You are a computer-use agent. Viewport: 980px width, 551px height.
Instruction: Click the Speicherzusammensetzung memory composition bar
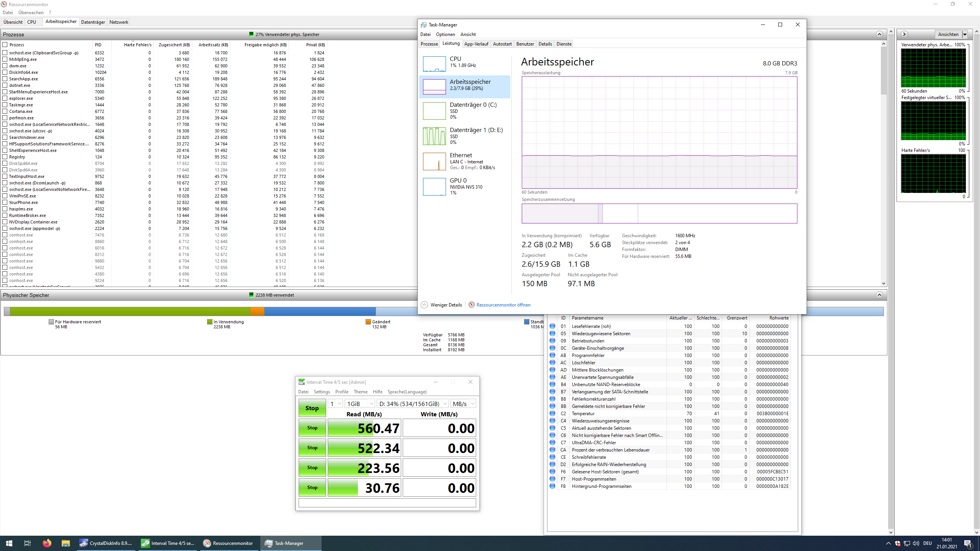pos(659,214)
